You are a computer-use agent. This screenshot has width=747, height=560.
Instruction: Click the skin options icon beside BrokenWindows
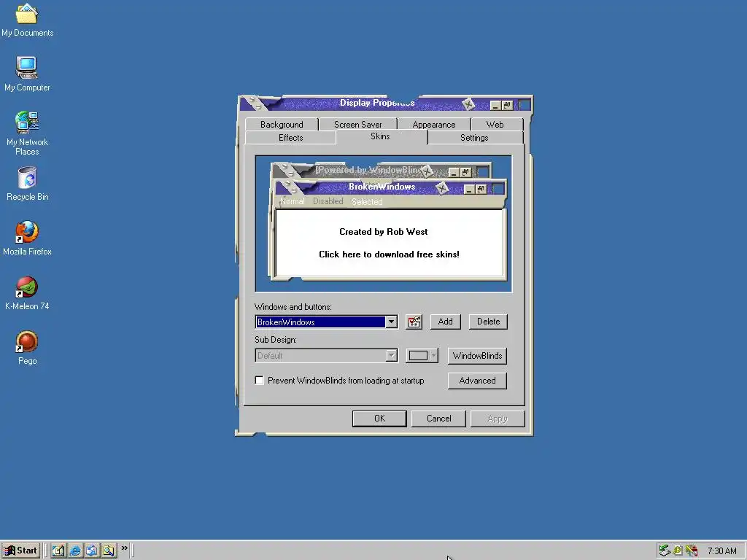click(x=414, y=322)
